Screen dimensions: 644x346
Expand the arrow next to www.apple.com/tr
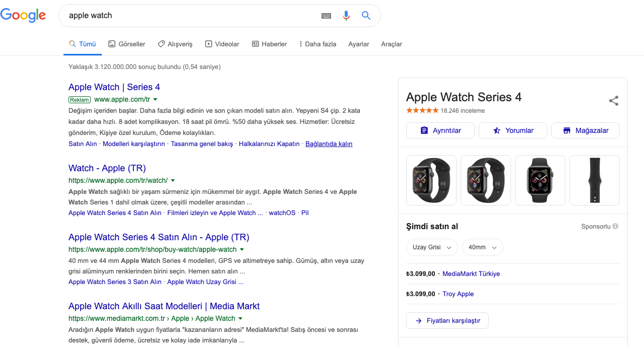point(155,100)
